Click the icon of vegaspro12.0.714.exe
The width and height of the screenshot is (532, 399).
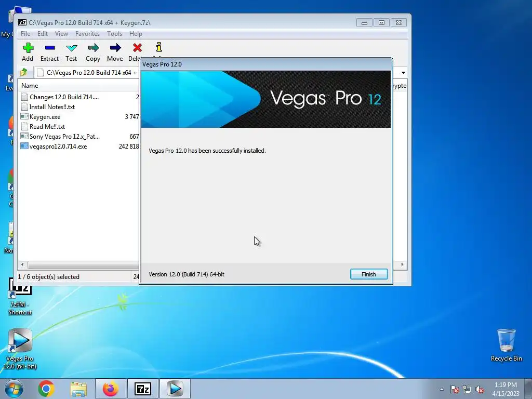pyautogui.click(x=24, y=146)
